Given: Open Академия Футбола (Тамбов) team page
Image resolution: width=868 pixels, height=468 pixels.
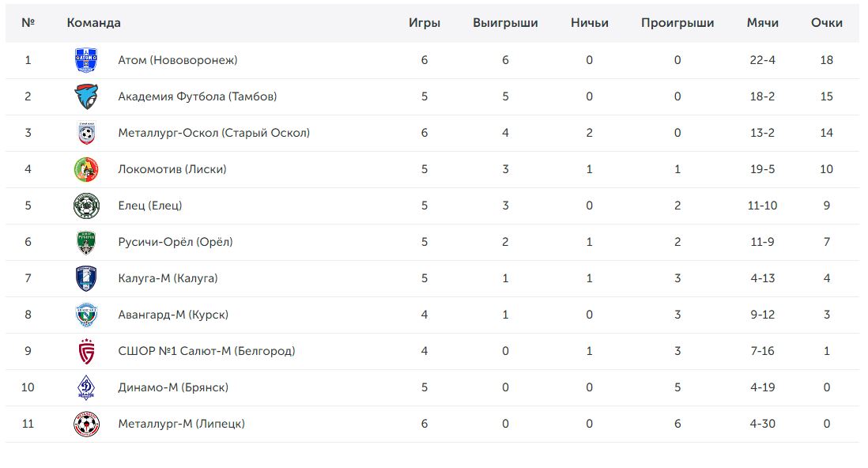Looking at the screenshot, I should point(197,96).
